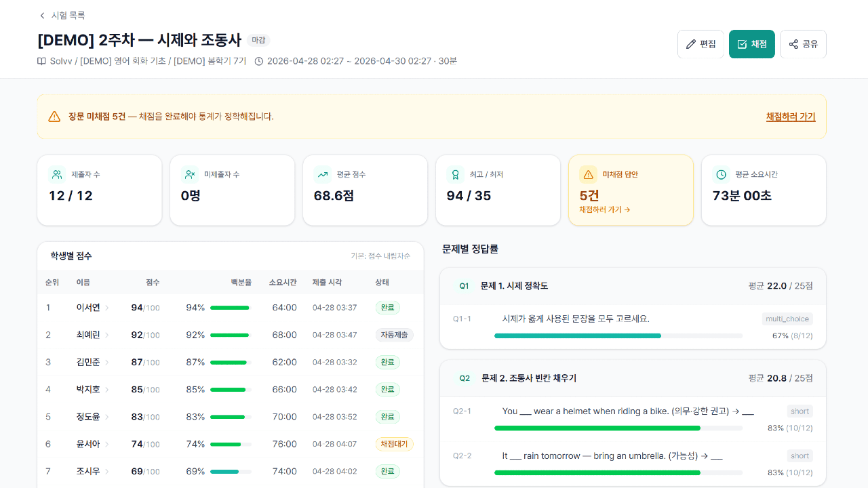Click the Q1 badge of 문제 1
868x488 pixels.
[464, 286]
